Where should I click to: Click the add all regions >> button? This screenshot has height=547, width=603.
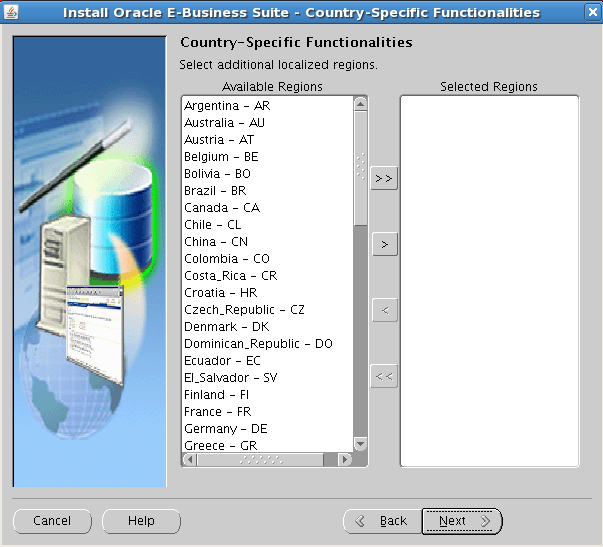384,178
